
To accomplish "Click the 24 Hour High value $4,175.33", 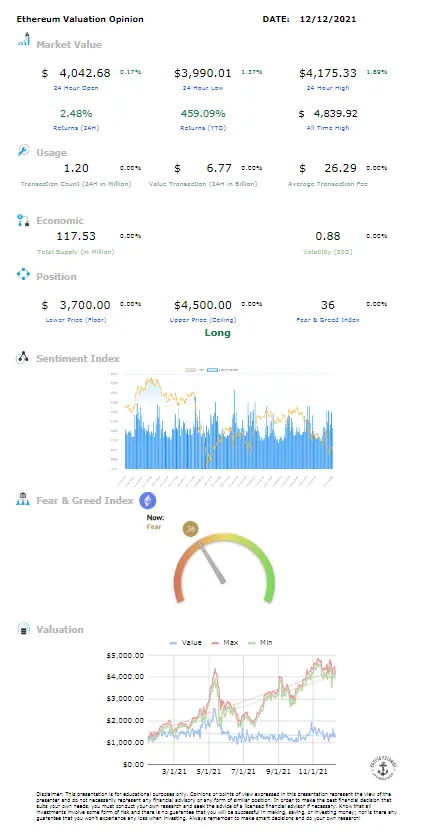I will click(x=328, y=73).
